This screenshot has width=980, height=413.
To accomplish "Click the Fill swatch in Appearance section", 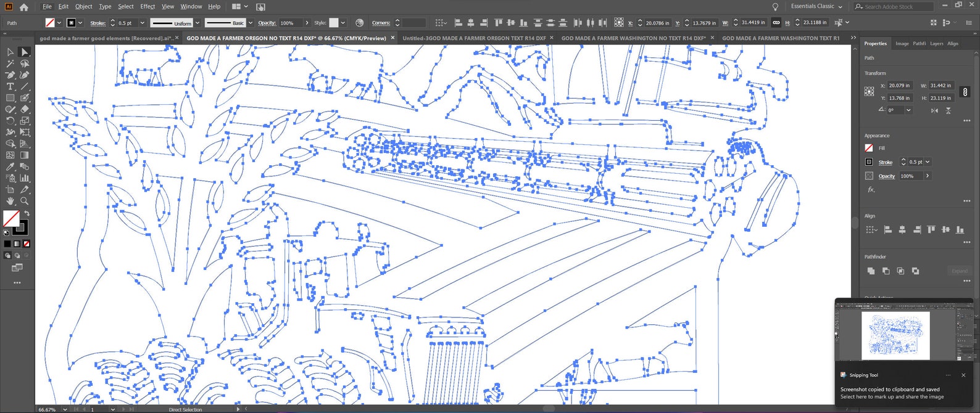I will [869, 148].
